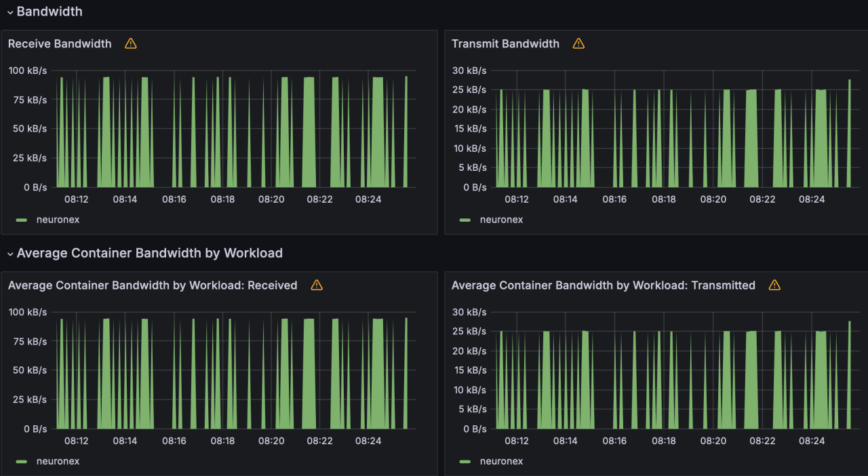This screenshot has width=868, height=476.
Task: Collapse the Bandwidth row chevron
Action: point(10,12)
